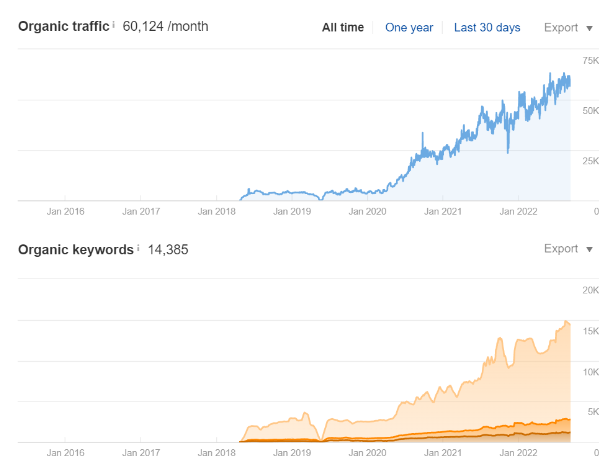The width and height of the screenshot is (616, 469).
Task: Click Jan 2022 label on keywords chart axis
Action: click(518, 453)
